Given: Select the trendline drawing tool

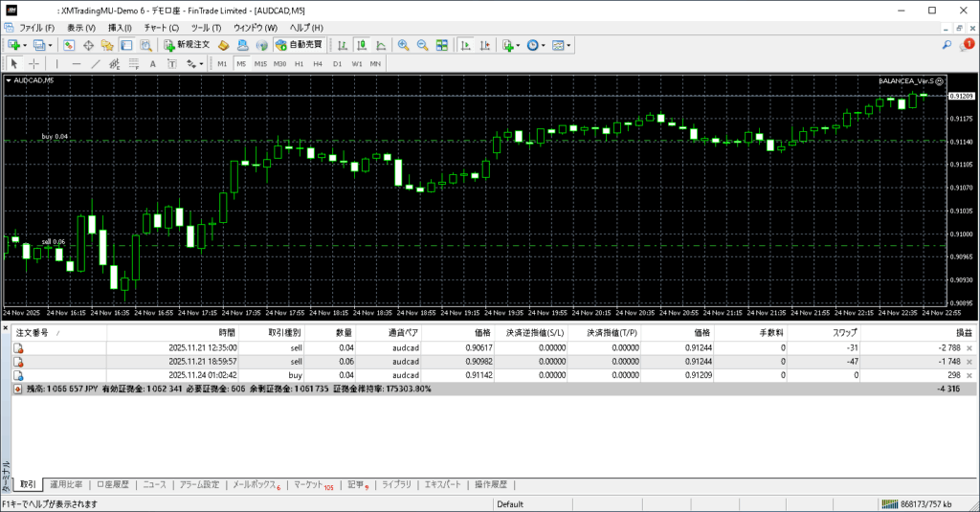Looking at the screenshot, I should pos(97,64).
